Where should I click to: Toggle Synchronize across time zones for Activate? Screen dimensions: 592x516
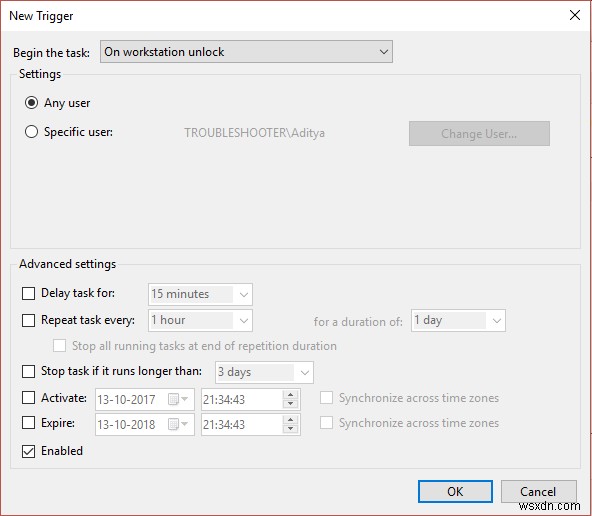tap(326, 398)
